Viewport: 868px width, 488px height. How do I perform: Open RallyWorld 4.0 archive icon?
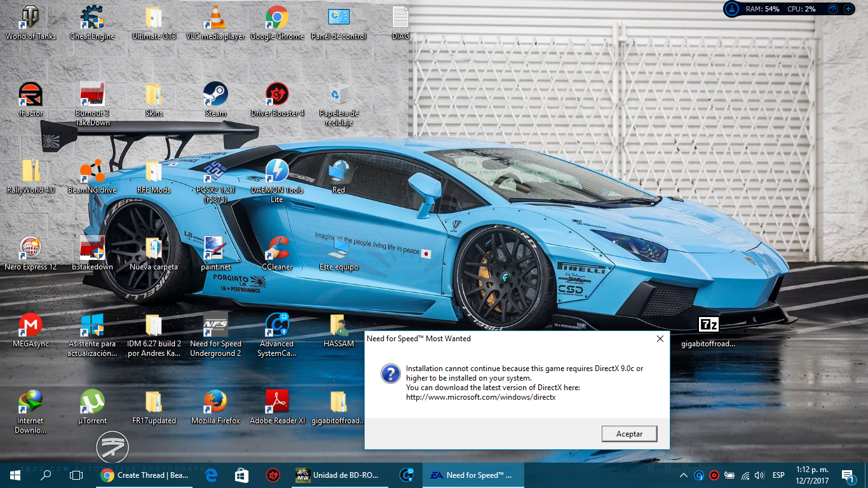31,177
